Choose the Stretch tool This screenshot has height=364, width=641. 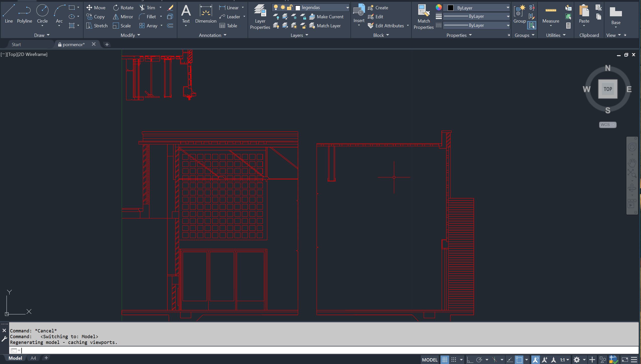click(97, 26)
